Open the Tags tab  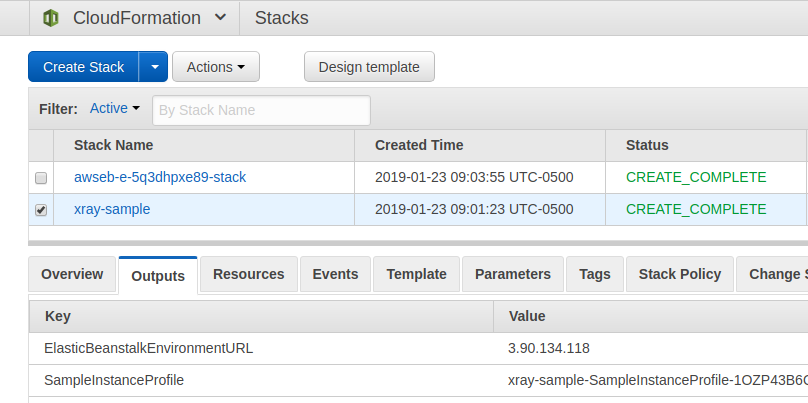click(x=595, y=274)
